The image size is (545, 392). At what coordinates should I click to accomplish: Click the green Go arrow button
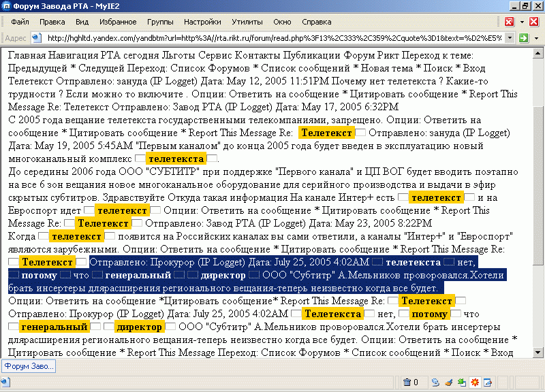point(523,38)
